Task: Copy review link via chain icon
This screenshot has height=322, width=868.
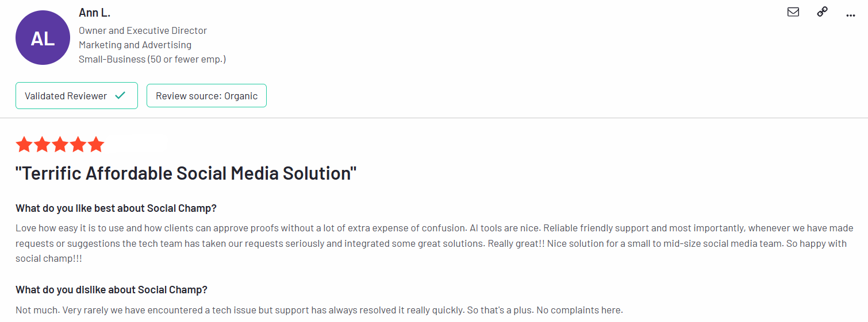Action: [x=822, y=11]
